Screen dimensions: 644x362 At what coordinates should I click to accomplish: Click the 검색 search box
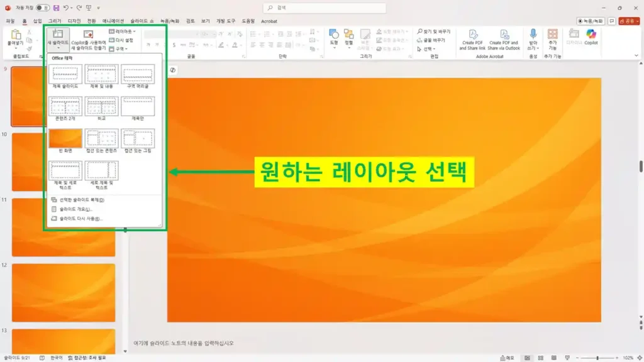[325, 8]
